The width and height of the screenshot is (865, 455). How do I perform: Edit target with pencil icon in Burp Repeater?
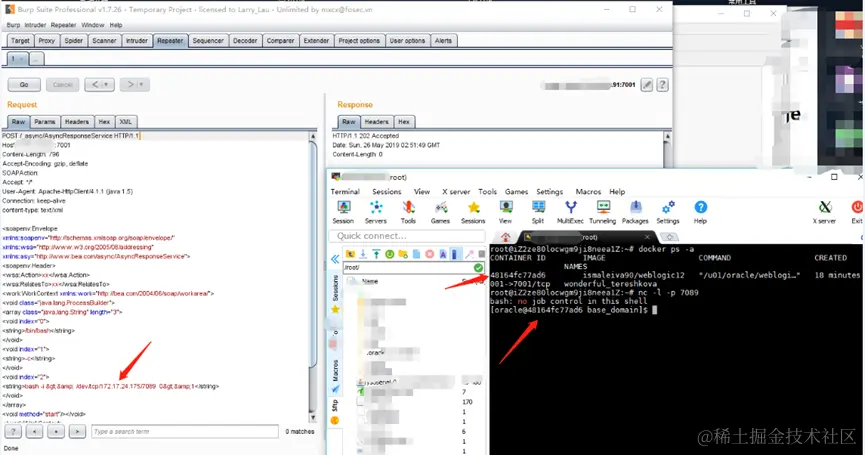[x=647, y=84]
